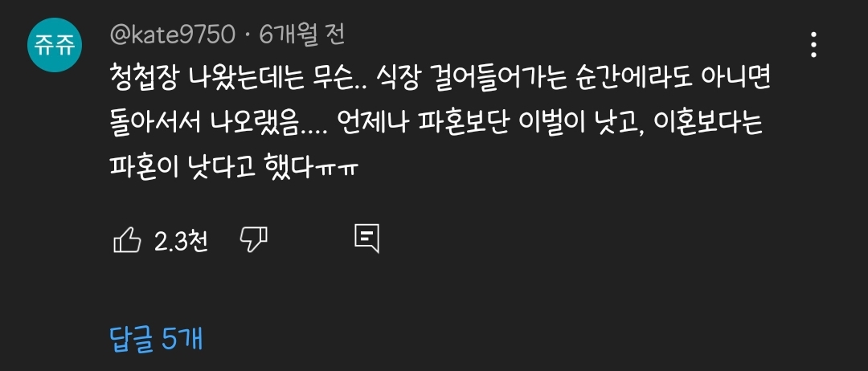Expand the 답글 5개 replies thread
The width and height of the screenshot is (868, 371).
pyautogui.click(x=156, y=338)
